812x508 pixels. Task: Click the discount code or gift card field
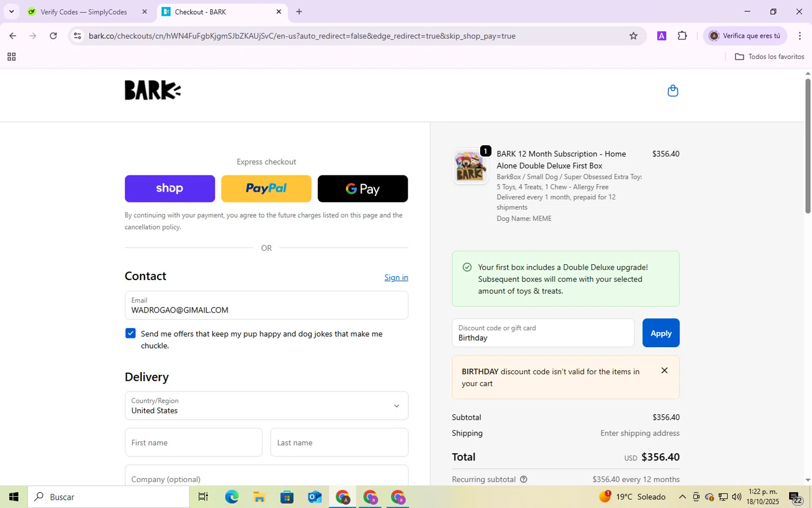[543, 333]
